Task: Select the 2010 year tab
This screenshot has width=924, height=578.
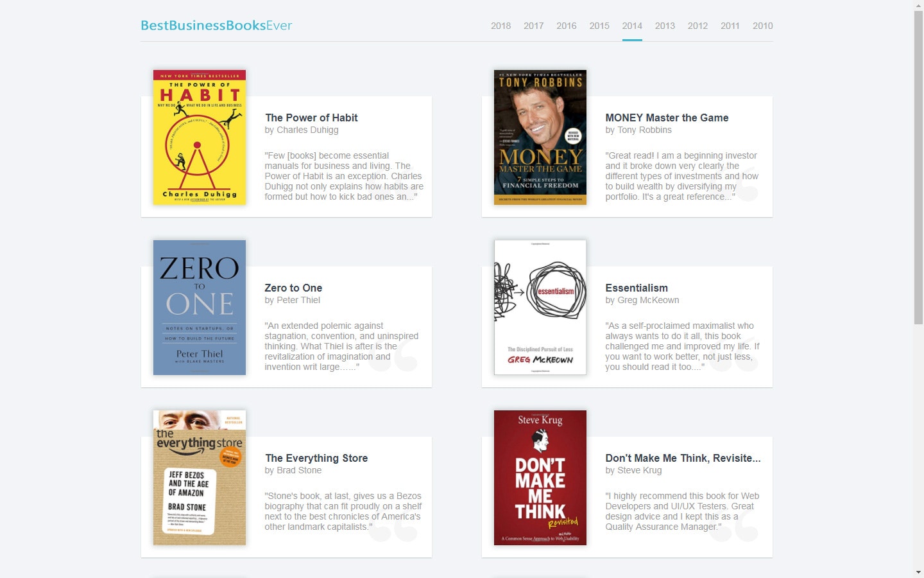Action: (x=763, y=26)
